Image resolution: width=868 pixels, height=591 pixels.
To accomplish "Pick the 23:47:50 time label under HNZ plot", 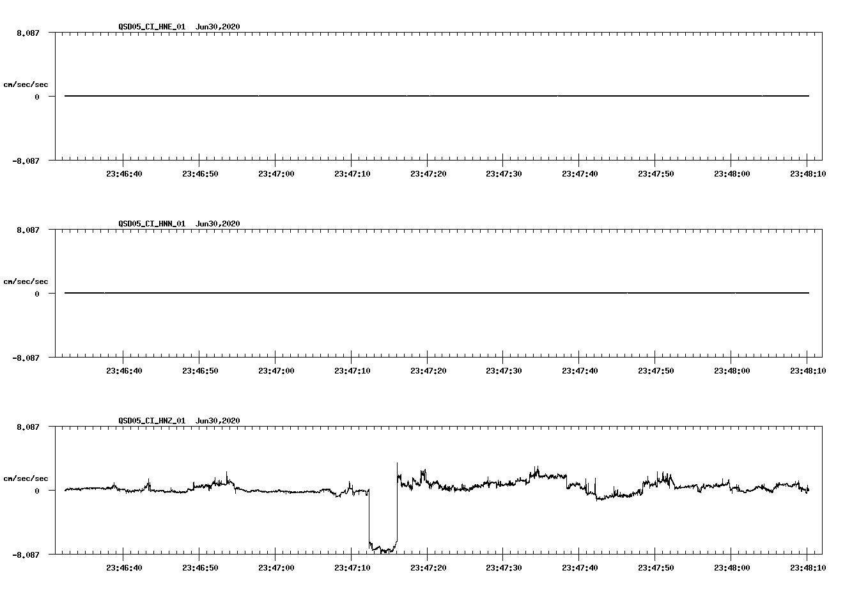I will pyautogui.click(x=656, y=567).
